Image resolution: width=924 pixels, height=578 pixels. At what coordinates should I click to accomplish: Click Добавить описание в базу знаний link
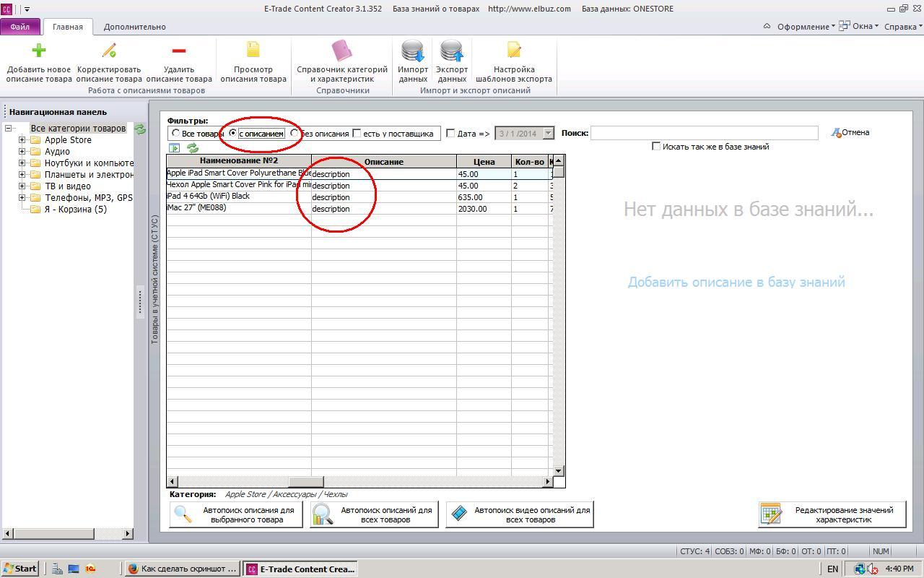click(x=736, y=282)
